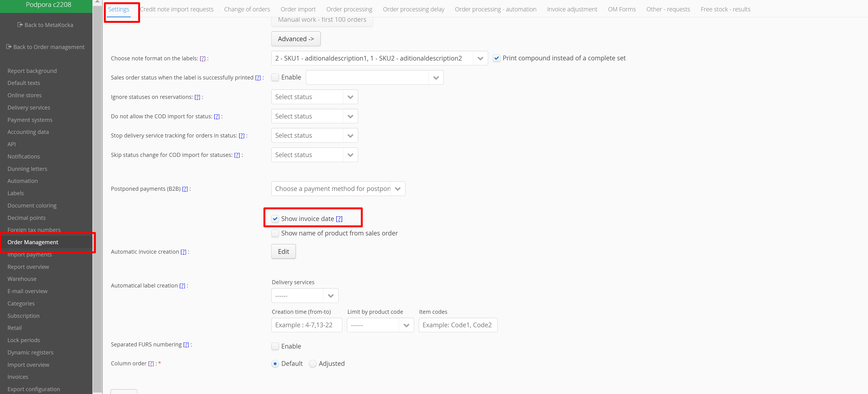
Task: Expand the note format labels dropdown
Action: tap(480, 58)
